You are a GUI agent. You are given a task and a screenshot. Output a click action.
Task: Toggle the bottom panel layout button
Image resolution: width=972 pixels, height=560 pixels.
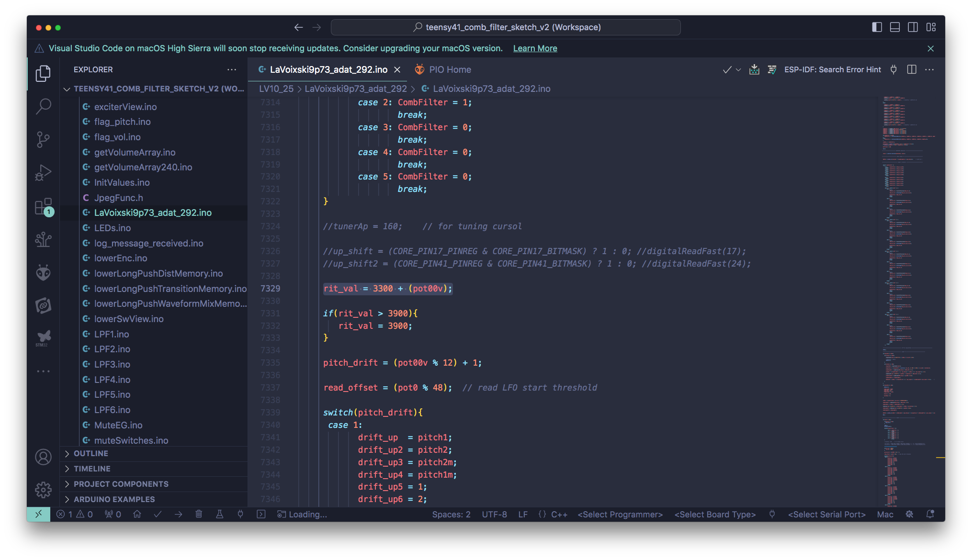point(894,27)
